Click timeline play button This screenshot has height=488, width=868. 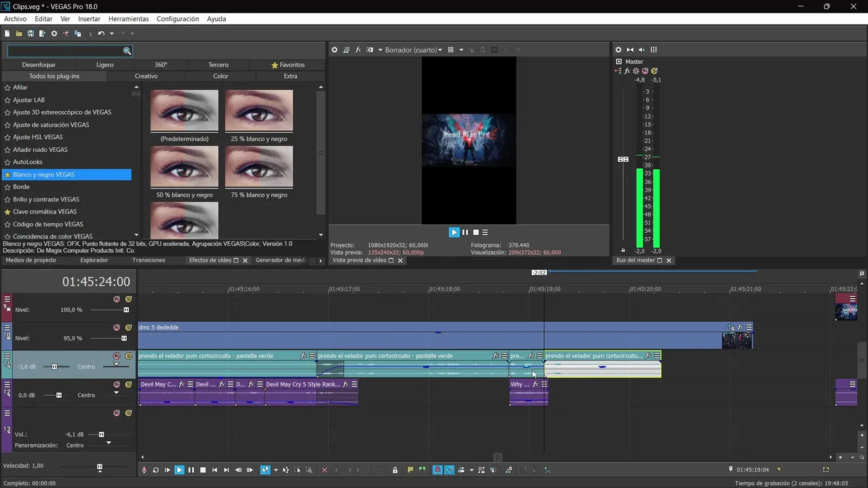pyautogui.click(x=179, y=470)
